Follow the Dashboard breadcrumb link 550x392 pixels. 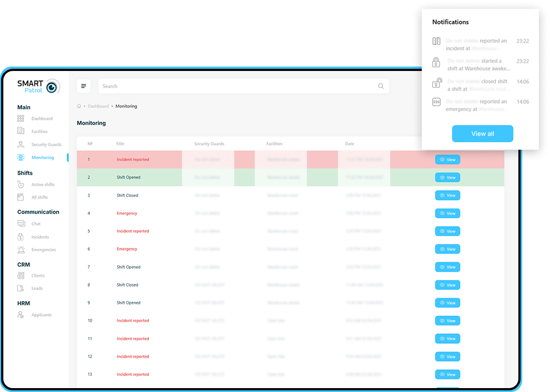(98, 106)
